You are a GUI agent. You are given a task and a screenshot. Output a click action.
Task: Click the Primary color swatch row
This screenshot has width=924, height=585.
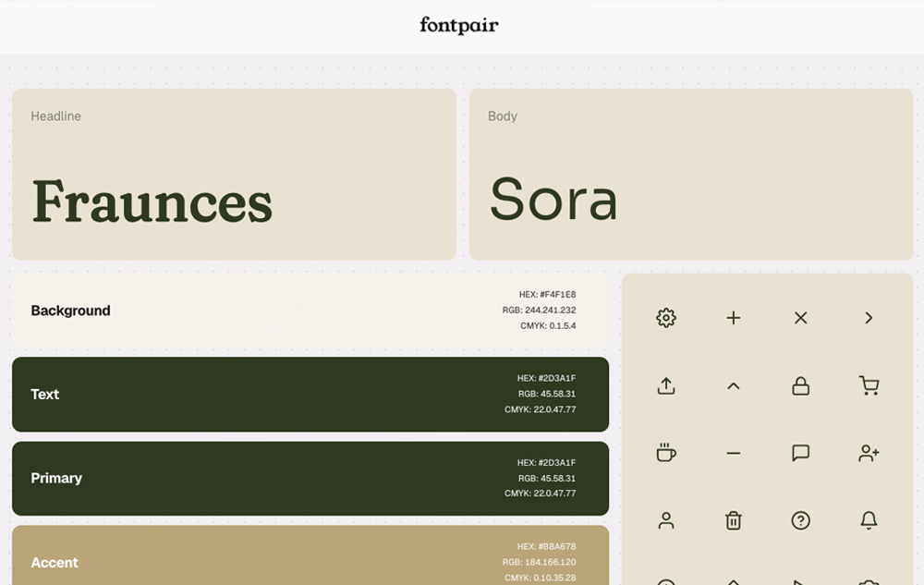coord(310,479)
